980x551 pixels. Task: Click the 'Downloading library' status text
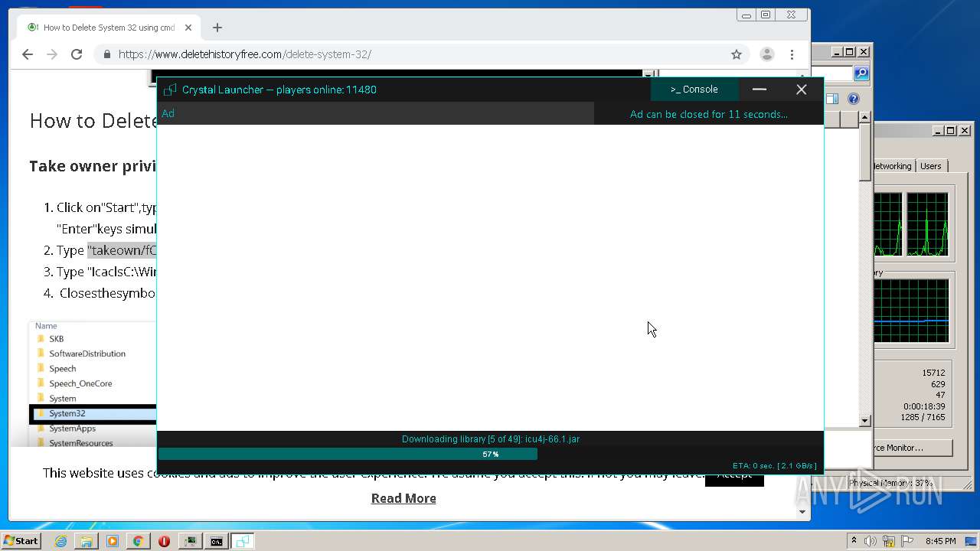(491, 439)
